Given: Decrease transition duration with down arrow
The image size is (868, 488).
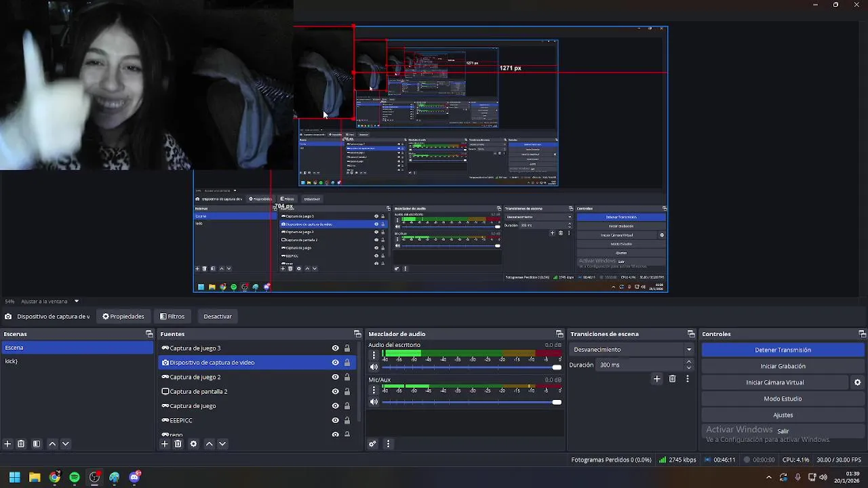Looking at the screenshot, I should coord(689,368).
